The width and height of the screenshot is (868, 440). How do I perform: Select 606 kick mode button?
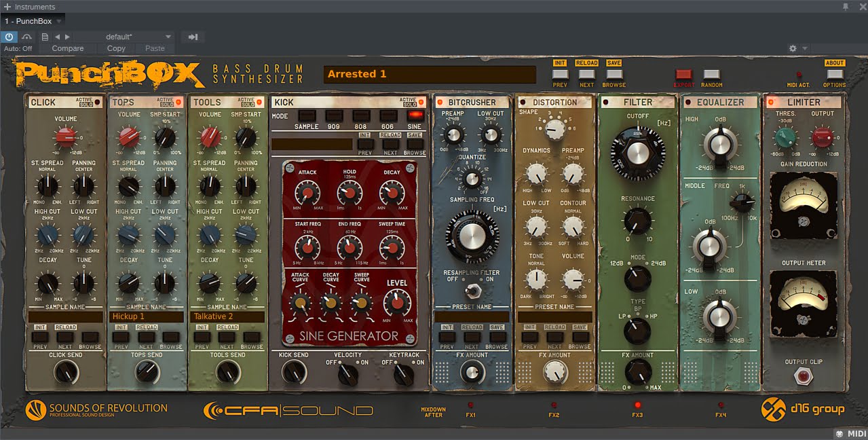pyautogui.click(x=388, y=115)
